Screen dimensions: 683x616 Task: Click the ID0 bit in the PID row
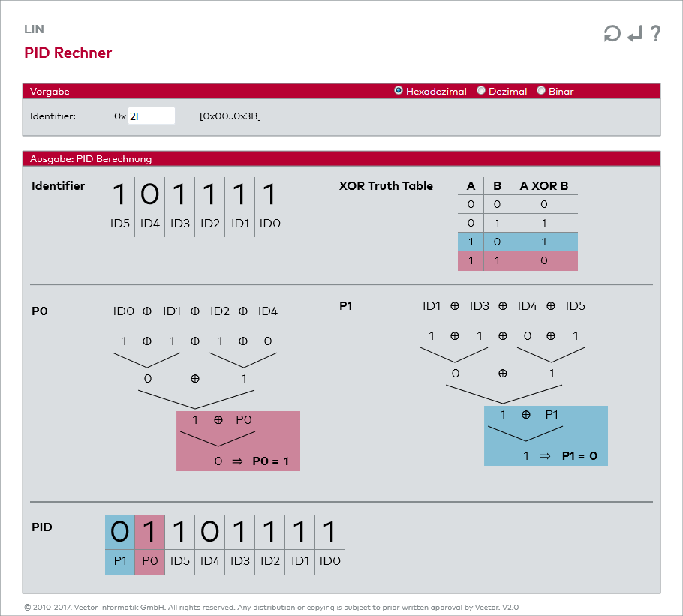coord(329,533)
